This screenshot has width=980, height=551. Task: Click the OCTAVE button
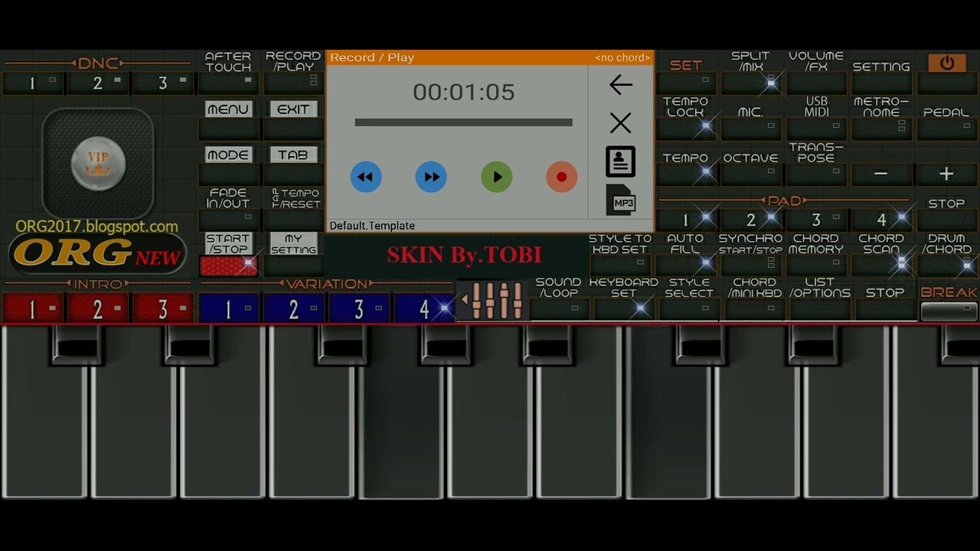750,174
